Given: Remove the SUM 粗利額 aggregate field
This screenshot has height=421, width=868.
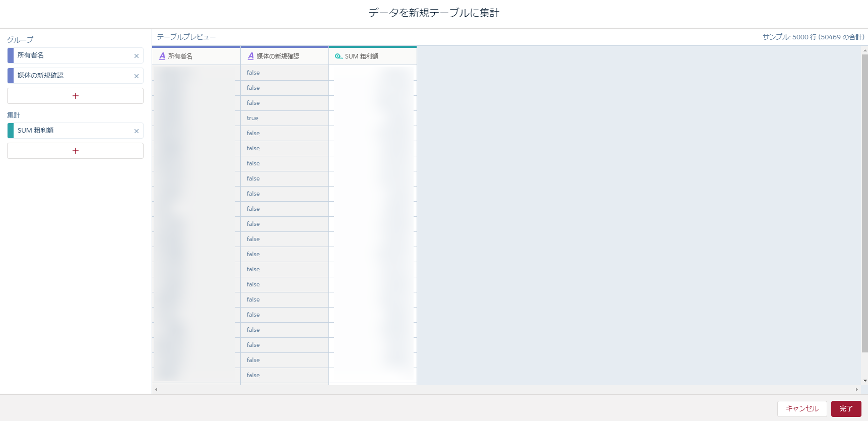Looking at the screenshot, I should 136,131.
